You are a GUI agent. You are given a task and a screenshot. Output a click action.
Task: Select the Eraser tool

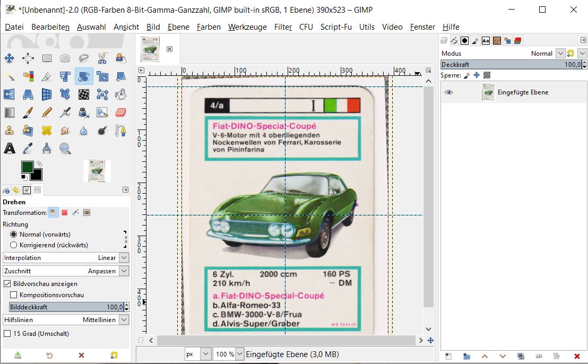(121, 112)
